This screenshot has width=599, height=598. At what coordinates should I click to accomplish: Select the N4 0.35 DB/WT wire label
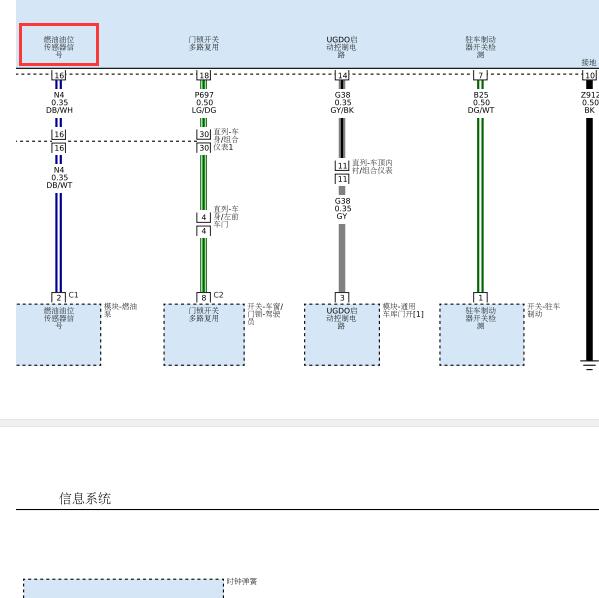click(59, 177)
